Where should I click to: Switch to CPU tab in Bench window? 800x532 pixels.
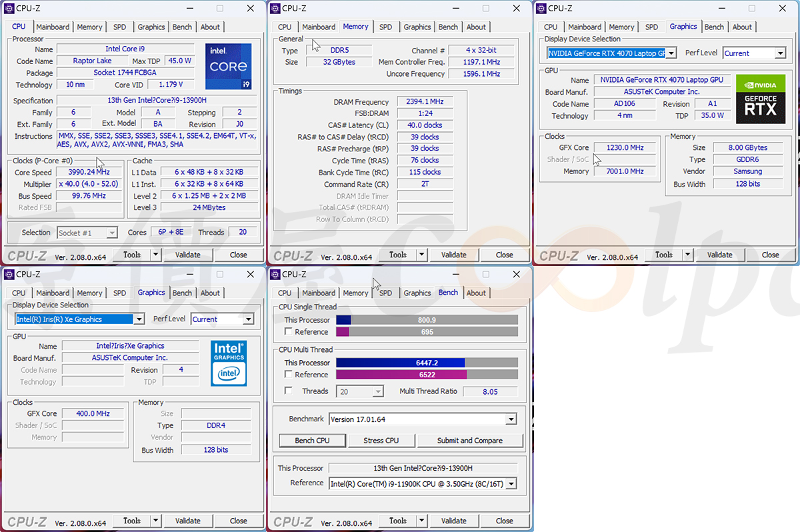point(285,293)
